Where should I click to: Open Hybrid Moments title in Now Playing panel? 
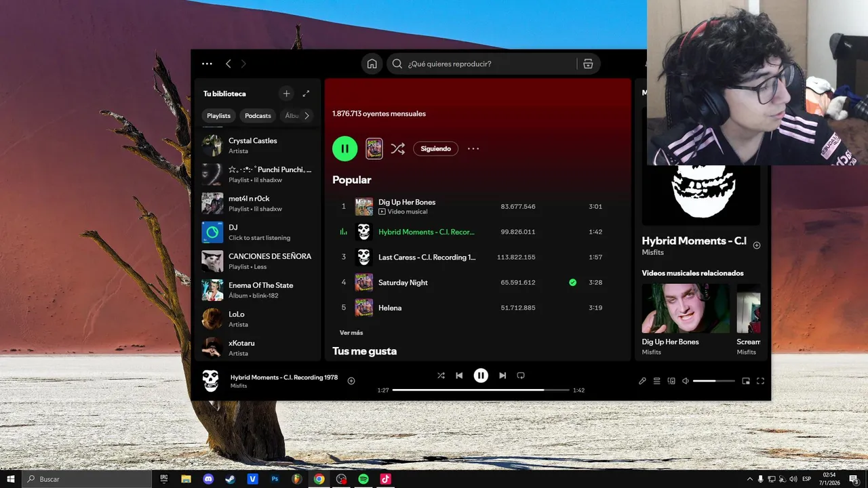point(694,241)
